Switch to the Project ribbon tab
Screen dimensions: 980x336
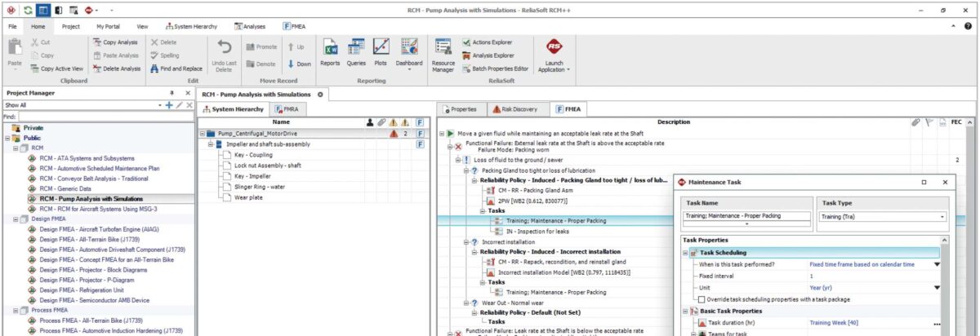point(71,26)
